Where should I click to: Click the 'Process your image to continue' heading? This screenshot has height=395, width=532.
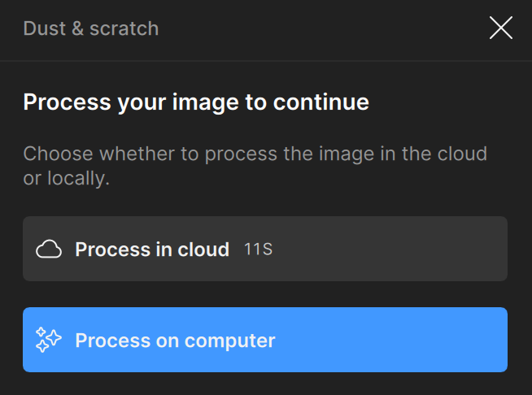(196, 102)
